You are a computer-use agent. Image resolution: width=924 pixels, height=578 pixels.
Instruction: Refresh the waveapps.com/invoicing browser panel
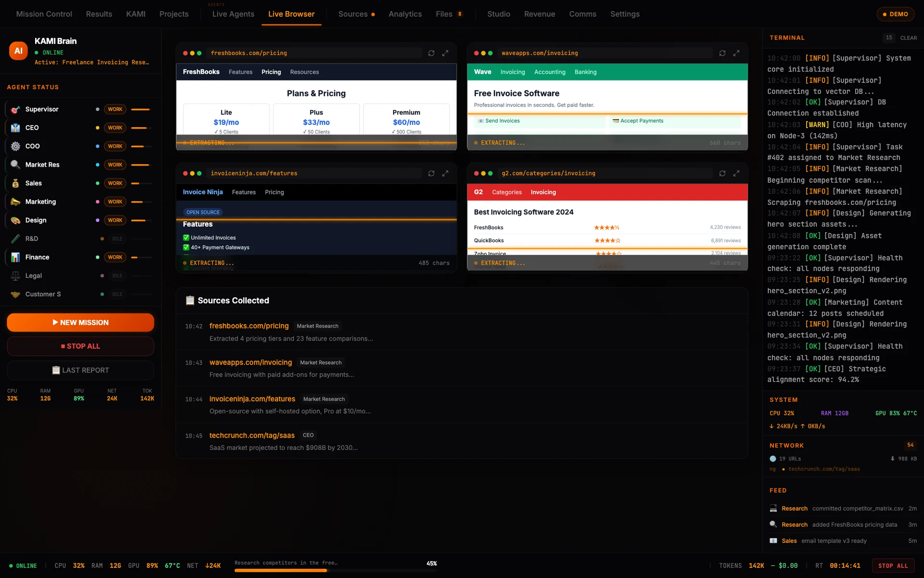(722, 53)
